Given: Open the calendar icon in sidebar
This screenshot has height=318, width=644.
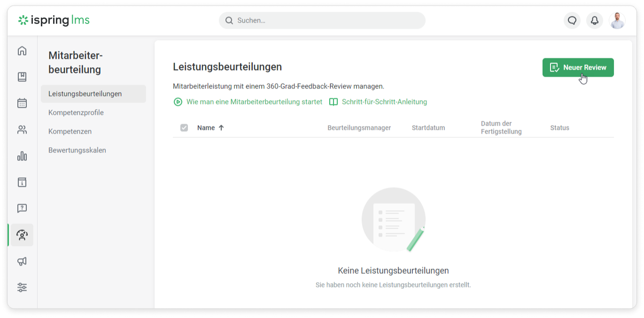Looking at the screenshot, I should point(22,103).
